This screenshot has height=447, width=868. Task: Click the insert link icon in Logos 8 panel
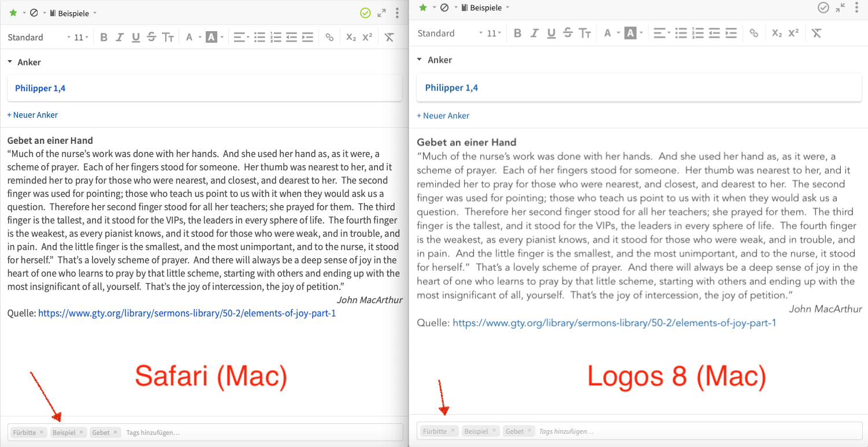(x=754, y=33)
